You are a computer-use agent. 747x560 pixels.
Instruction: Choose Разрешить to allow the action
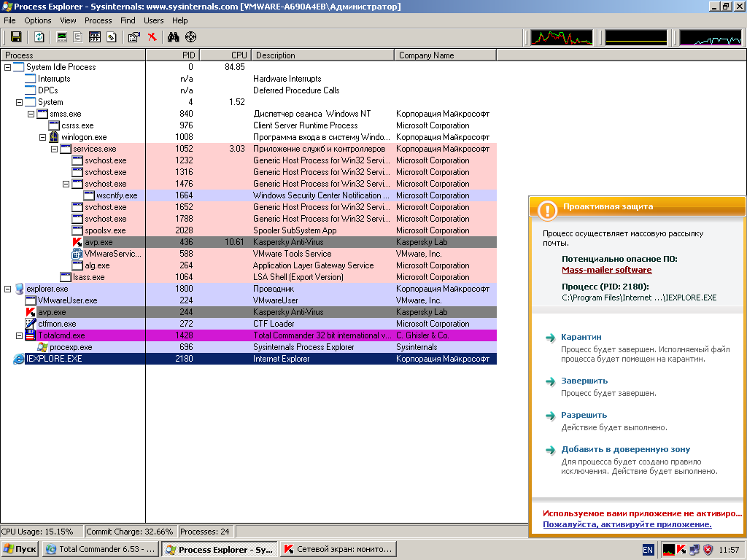coord(584,415)
